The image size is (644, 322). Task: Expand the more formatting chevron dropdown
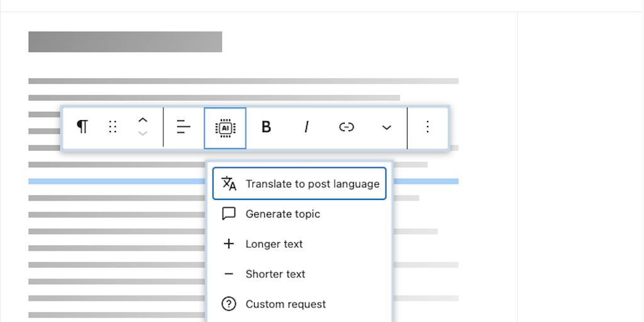387,128
